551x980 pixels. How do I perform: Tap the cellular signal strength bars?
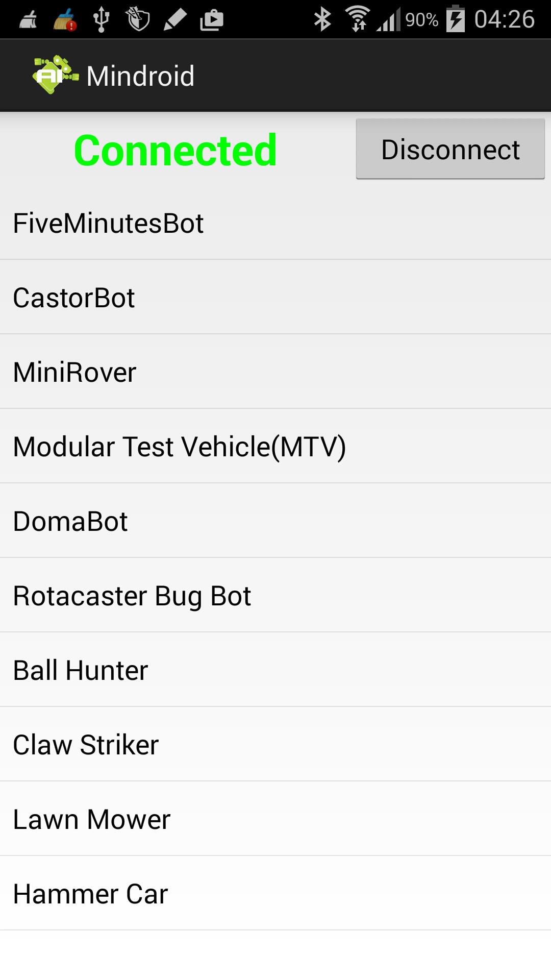tap(390, 19)
